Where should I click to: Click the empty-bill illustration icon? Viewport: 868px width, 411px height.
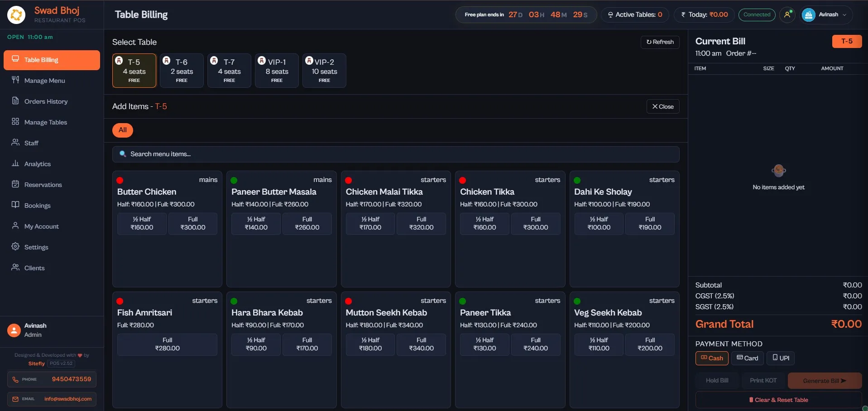click(x=779, y=171)
